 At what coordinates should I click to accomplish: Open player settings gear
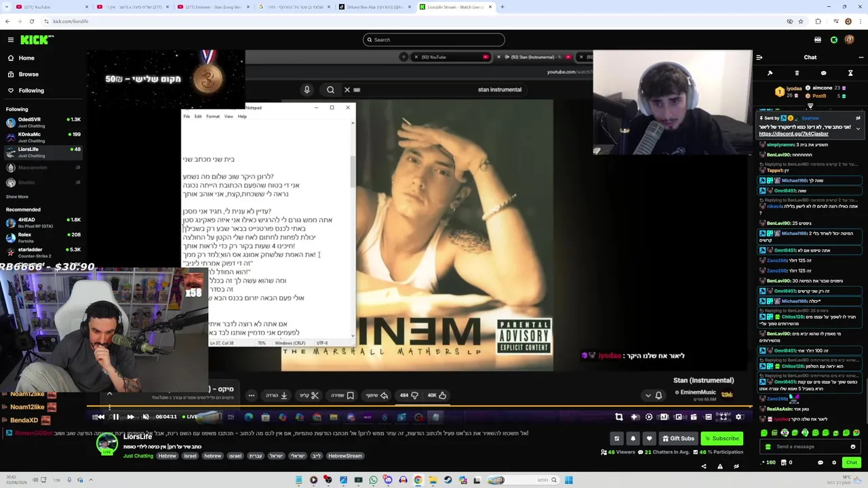click(x=738, y=417)
